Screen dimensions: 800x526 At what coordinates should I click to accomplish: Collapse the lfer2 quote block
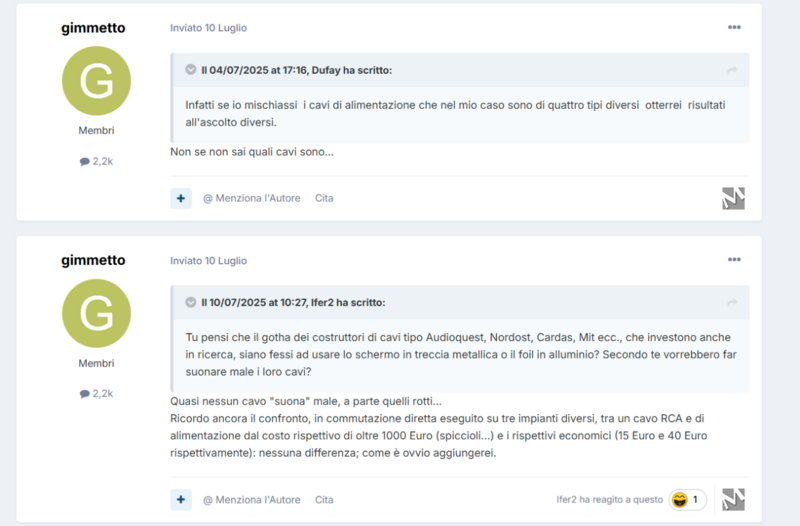190,302
